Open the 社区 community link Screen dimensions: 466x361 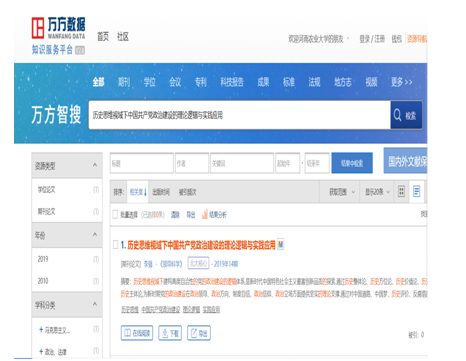[x=123, y=36]
